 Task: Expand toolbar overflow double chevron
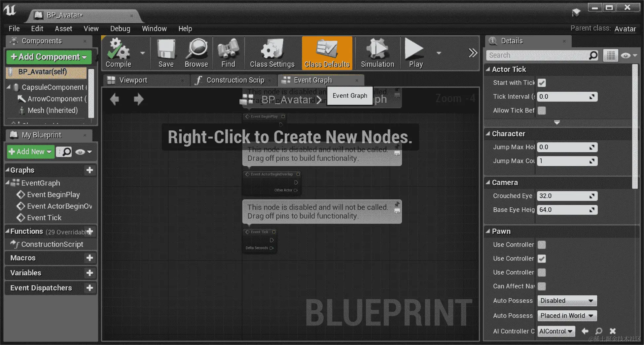tap(473, 53)
